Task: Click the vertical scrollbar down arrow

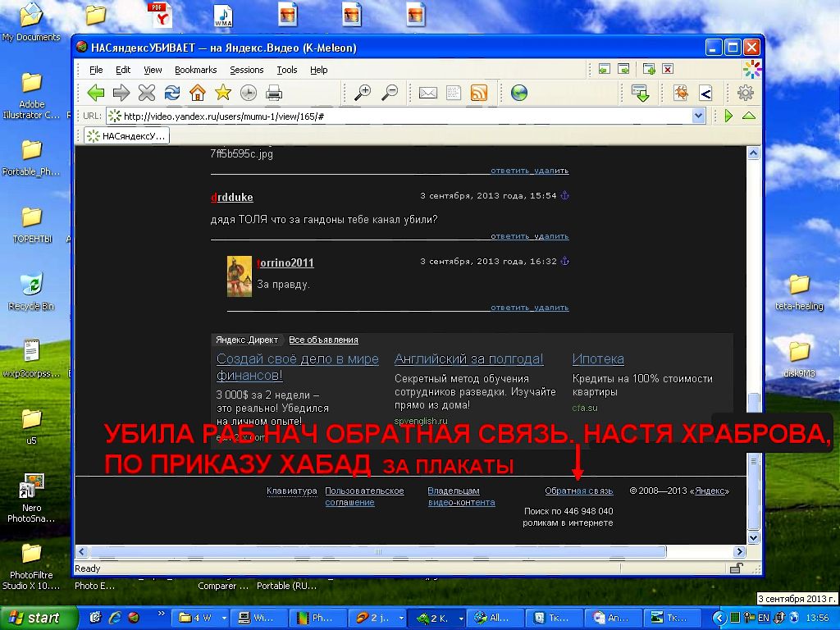Action: (x=753, y=538)
